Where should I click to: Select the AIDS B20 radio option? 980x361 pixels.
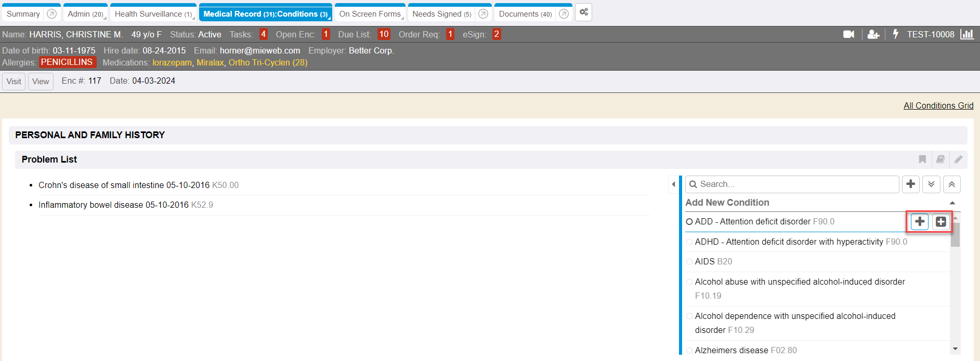coord(689,262)
